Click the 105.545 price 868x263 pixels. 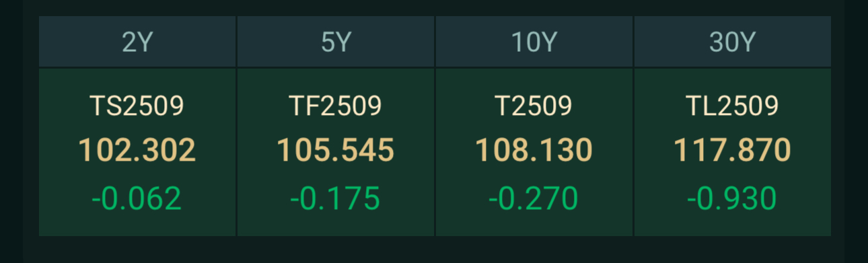click(336, 151)
